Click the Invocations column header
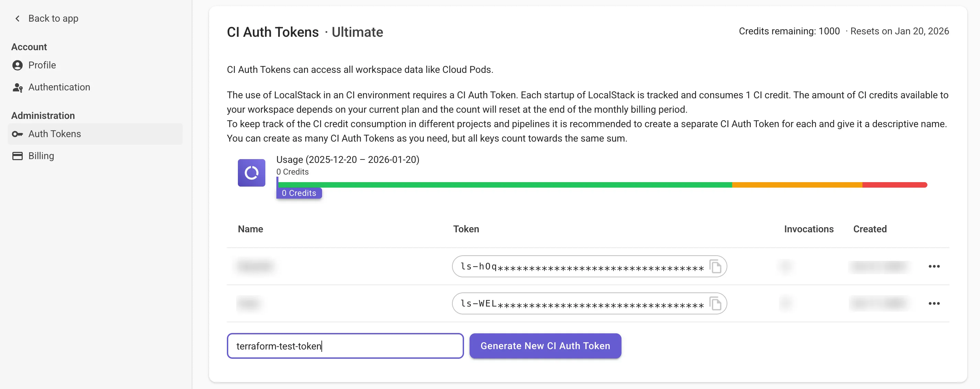The image size is (980, 389). point(809,229)
